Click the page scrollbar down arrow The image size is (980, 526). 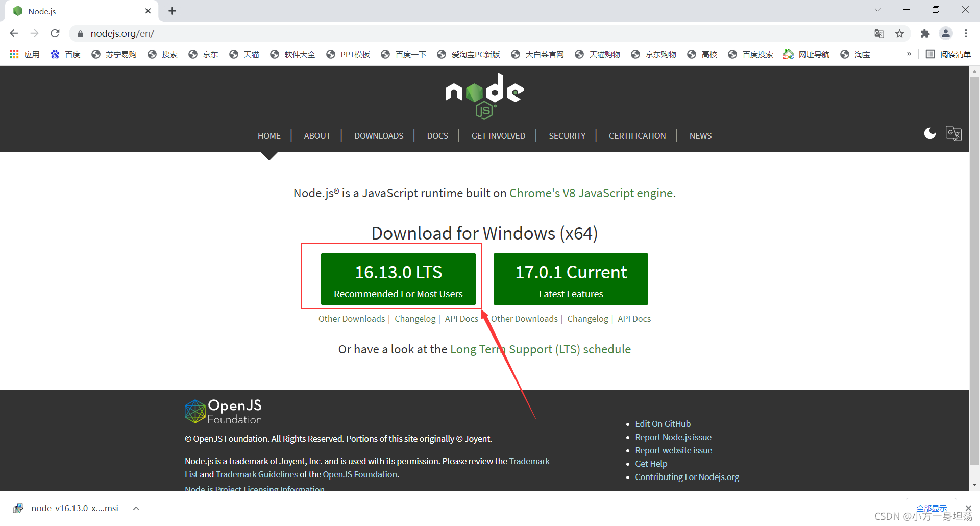pos(975,485)
